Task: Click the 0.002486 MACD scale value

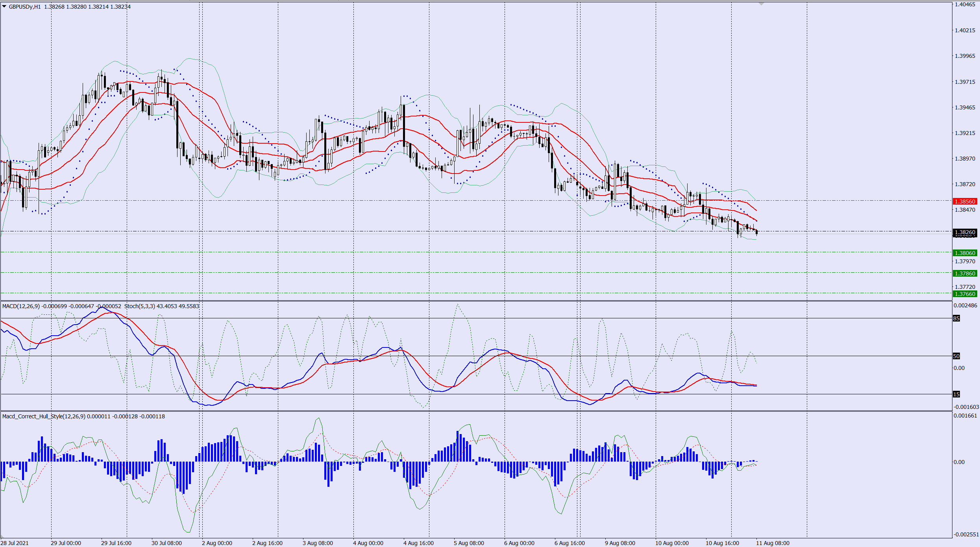Action: point(965,305)
